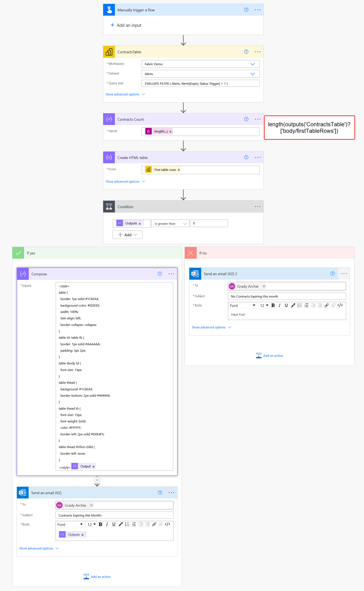This screenshot has width=364, height=591.
Task: Toggle Italic in Send an email (V2) body
Action: [x=107, y=525]
